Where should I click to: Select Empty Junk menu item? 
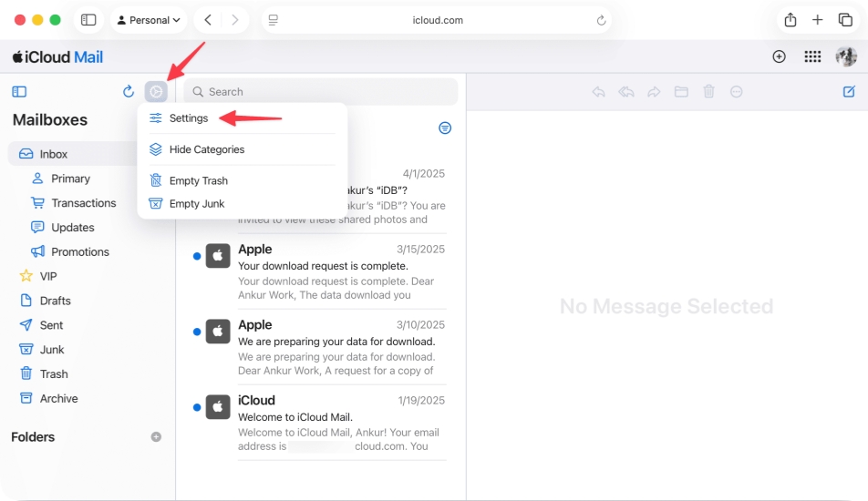[x=242, y=203]
